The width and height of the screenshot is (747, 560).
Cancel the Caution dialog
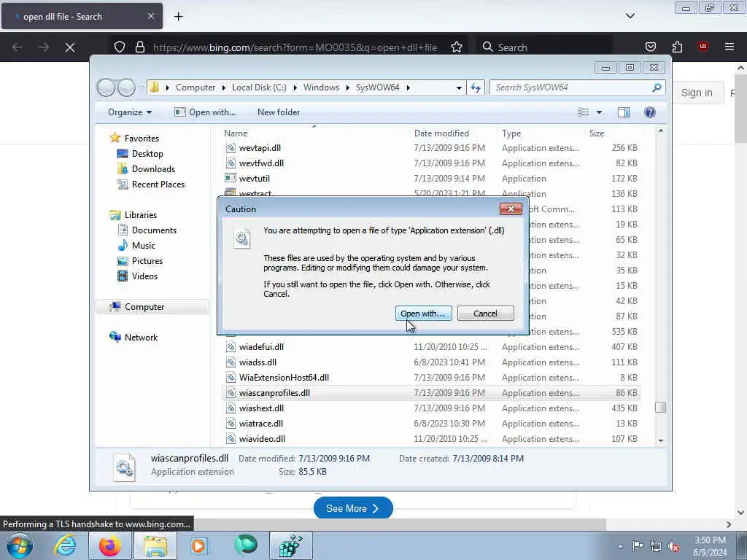click(485, 314)
